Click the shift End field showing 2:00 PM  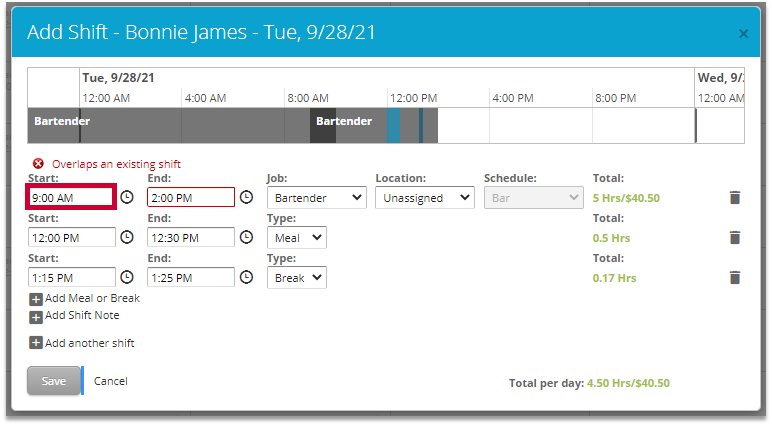(x=190, y=197)
